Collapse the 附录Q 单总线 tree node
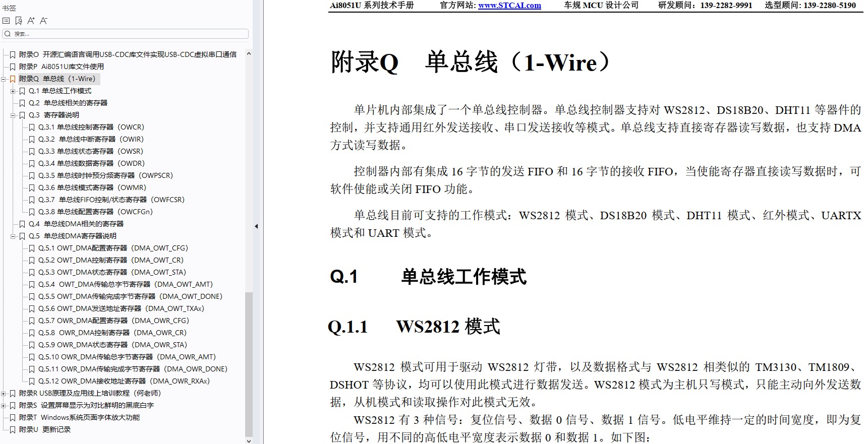868x444 pixels. [4, 79]
